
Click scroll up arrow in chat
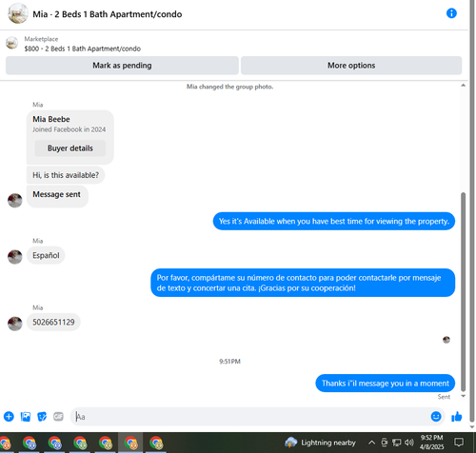[464, 85]
